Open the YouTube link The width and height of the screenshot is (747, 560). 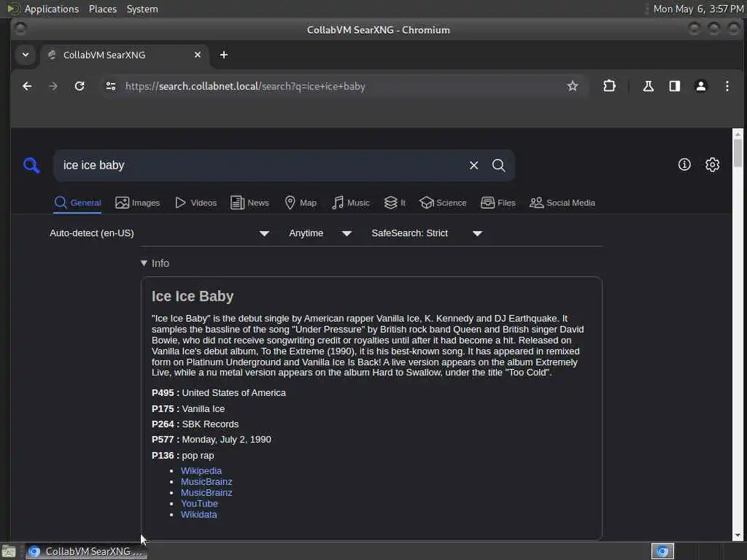pos(199,504)
